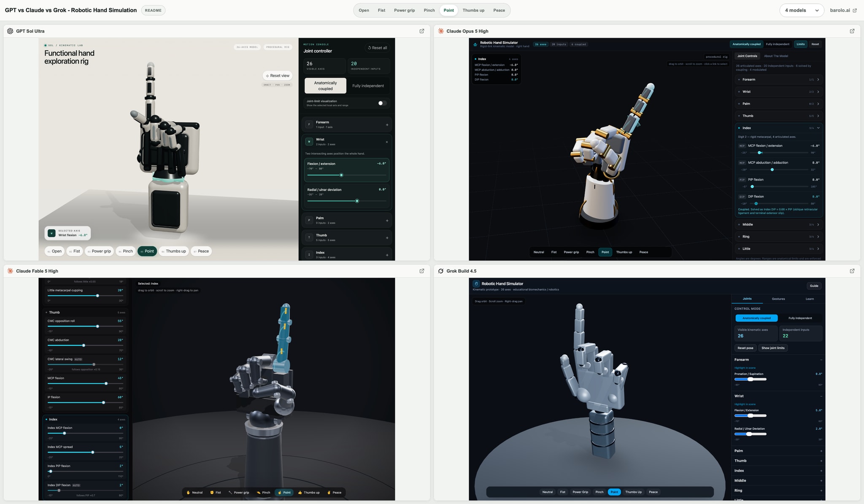Select Fully independent mode in GPT Sol Ultra
864x504 pixels.
tap(368, 86)
